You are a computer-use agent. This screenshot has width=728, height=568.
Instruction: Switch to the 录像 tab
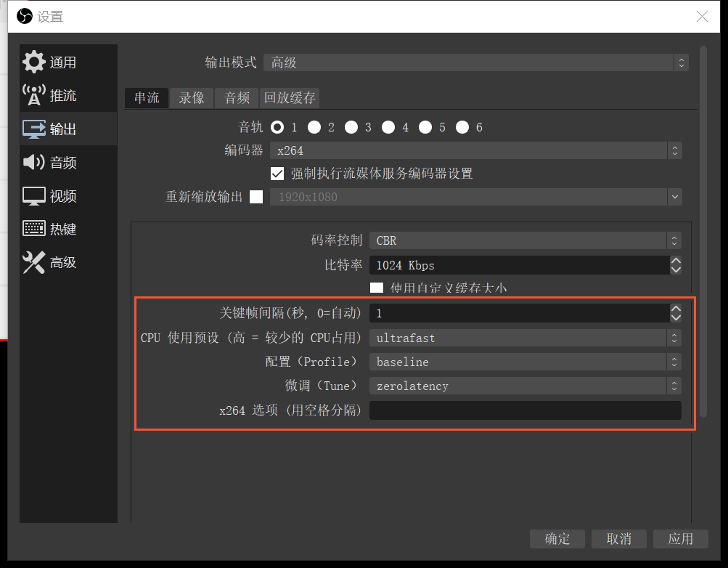pos(192,98)
